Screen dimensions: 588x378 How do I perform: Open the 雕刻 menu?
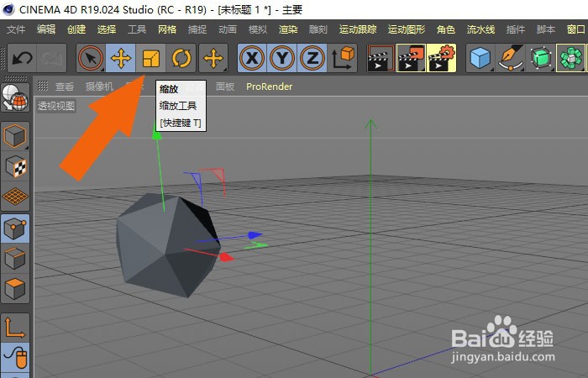[x=318, y=29]
